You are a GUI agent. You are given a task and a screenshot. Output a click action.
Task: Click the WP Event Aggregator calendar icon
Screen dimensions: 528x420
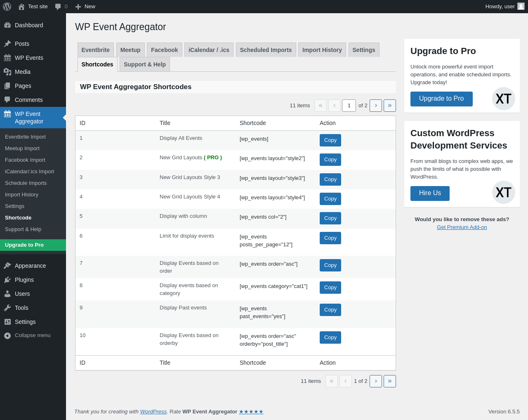(x=7, y=114)
